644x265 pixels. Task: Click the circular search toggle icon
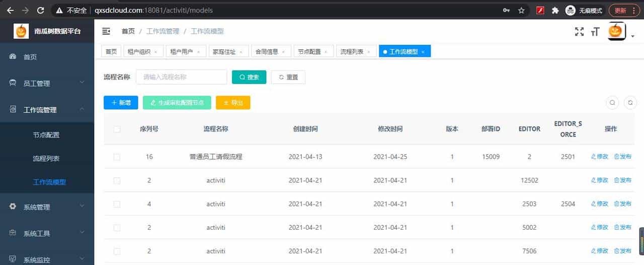pos(612,103)
